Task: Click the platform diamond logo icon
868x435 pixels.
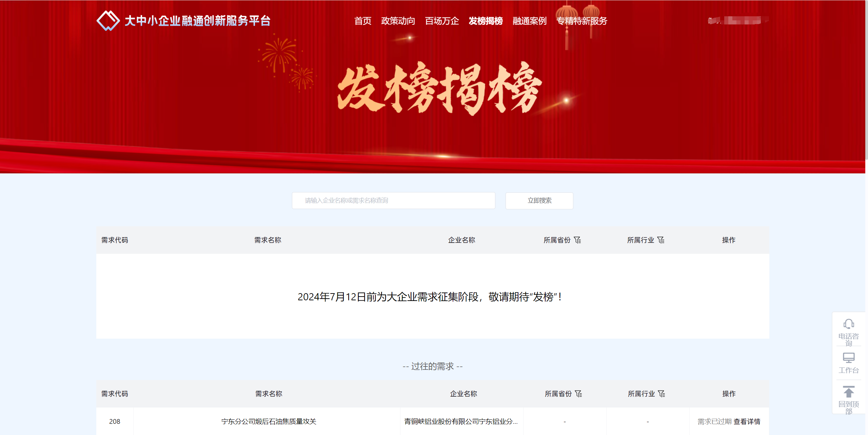Action: [x=108, y=21]
